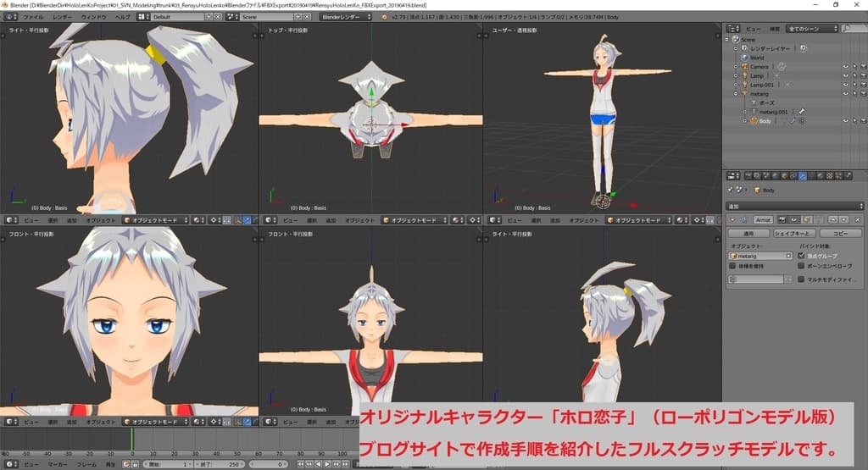868x470 pixels.
Task: Expand the metarig.001 tree item
Action: [x=744, y=112]
